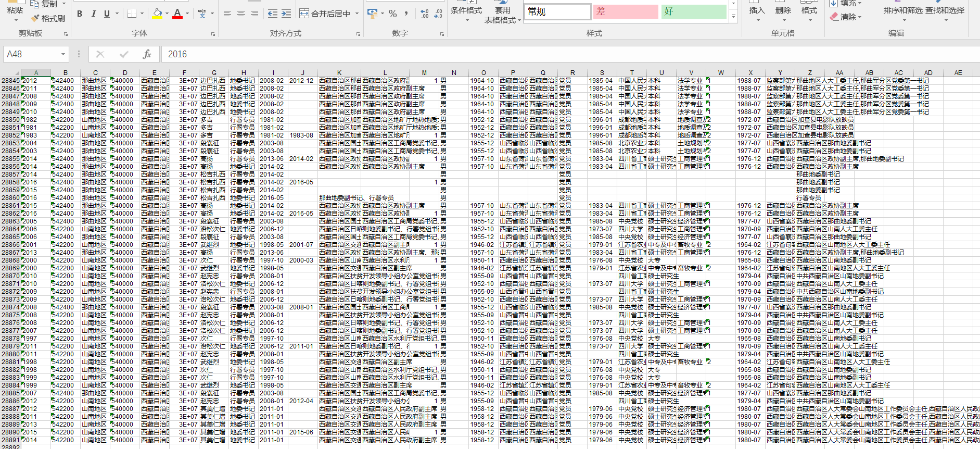This screenshot has width=980, height=449.
Task: Open underline style dropdown arrow
Action: click(117, 14)
